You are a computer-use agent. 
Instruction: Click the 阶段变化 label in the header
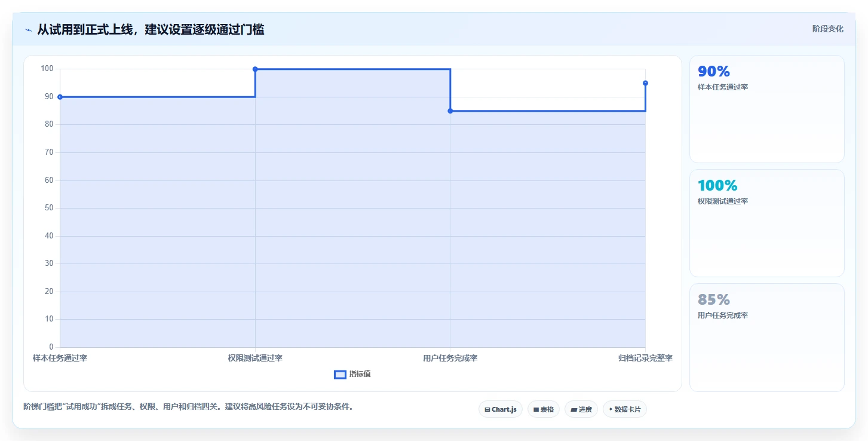(x=828, y=29)
